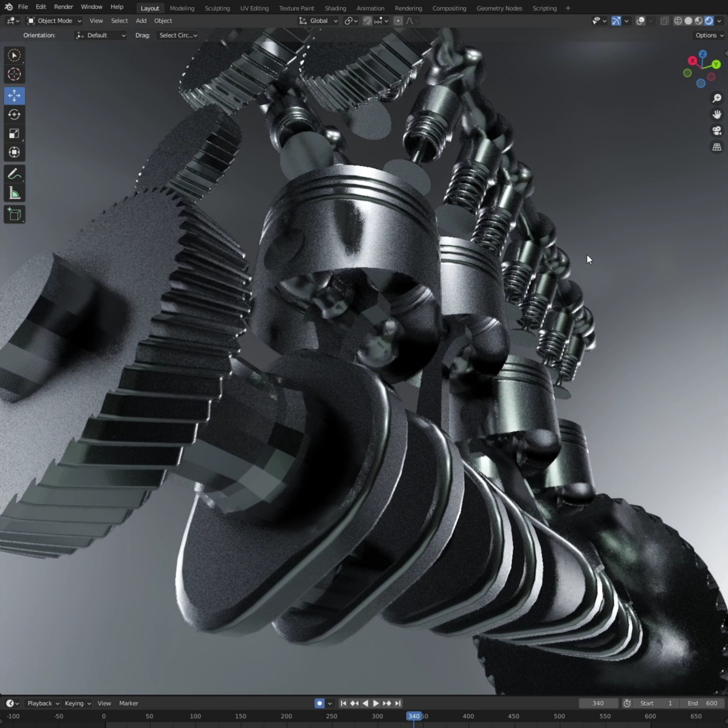Open the Object Mode dropdown
Image resolution: width=728 pixels, height=728 pixels.
pos(54,21)
